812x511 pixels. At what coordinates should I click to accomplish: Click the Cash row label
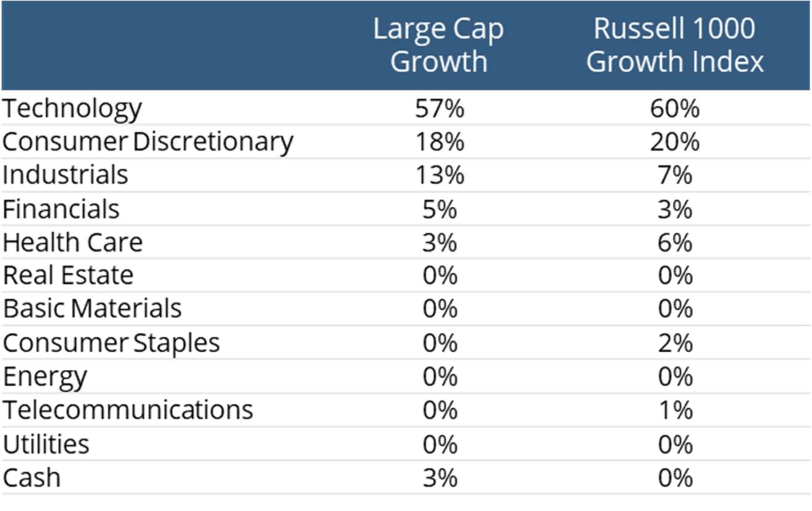31,478
